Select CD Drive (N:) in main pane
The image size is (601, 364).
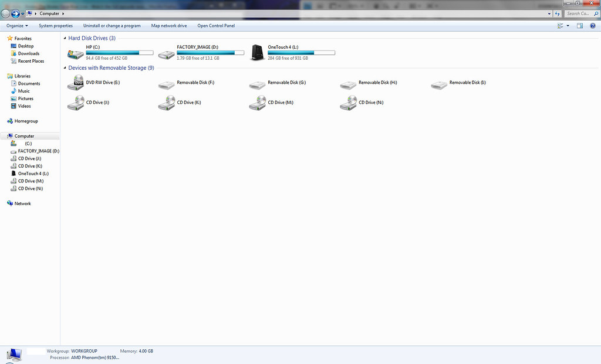349,103
